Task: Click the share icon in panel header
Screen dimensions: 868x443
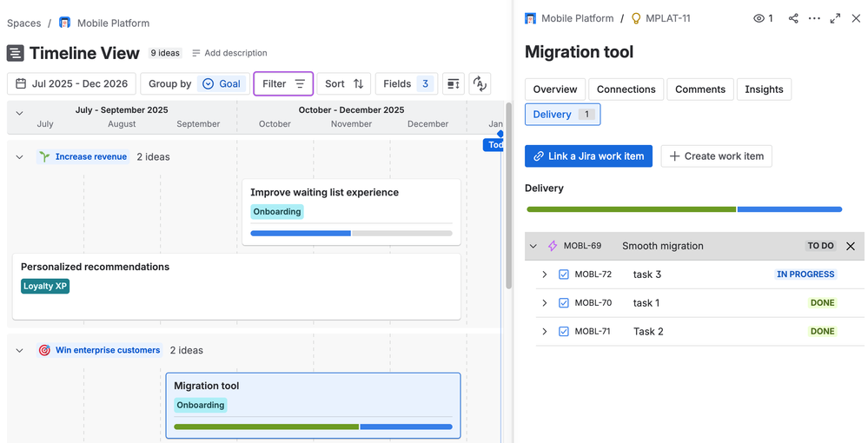Action: point(793,18)
